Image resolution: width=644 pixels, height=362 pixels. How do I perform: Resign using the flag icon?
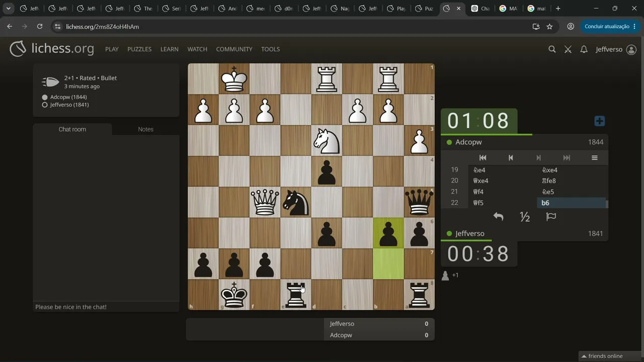pyautogui.click(x=551, y=217)
